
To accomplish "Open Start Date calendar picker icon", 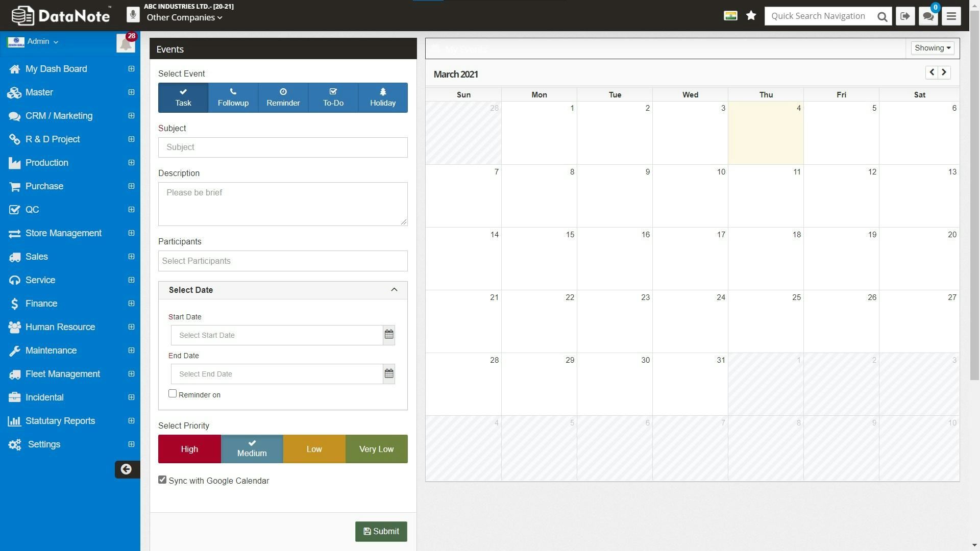I will click(389, 335).
